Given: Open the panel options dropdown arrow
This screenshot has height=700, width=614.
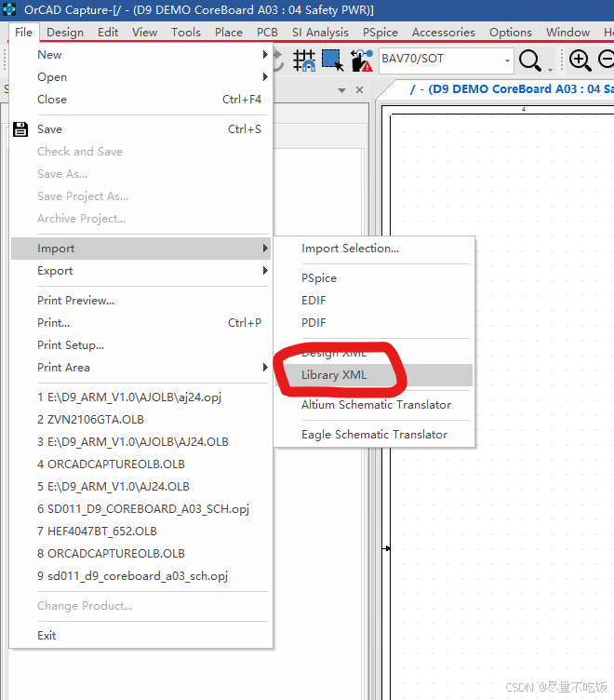Looking at the screenshot, I should pyautogui.click(x=341, y=90).
